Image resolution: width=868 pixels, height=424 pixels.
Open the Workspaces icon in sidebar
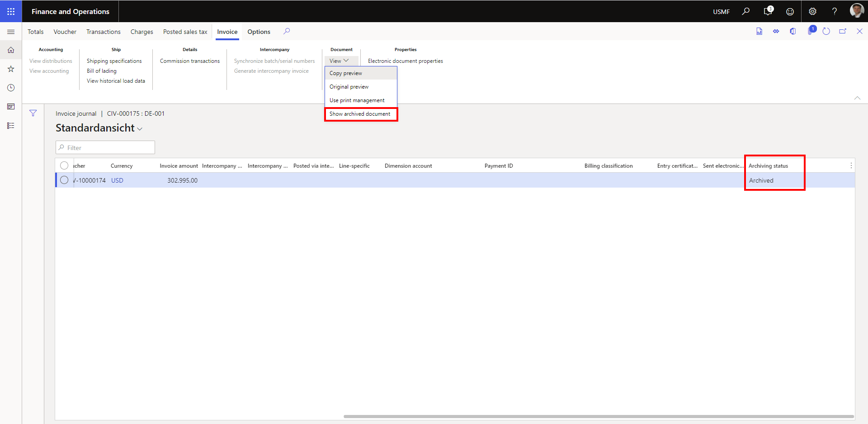11,107
